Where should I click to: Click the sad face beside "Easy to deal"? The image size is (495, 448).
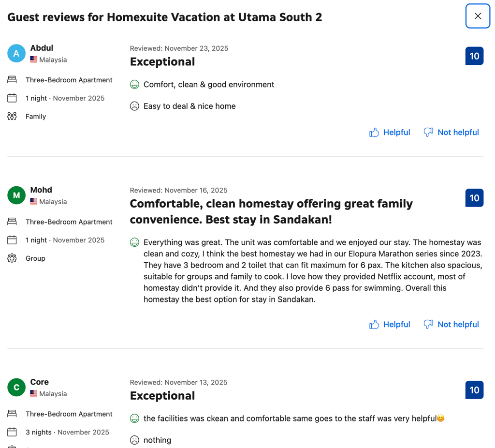coord(135,106)
